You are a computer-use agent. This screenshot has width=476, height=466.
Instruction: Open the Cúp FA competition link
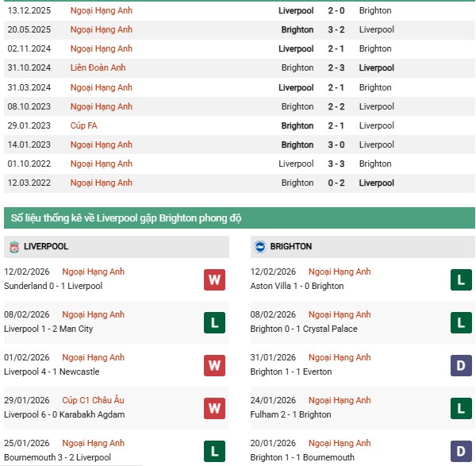[84, 125]
